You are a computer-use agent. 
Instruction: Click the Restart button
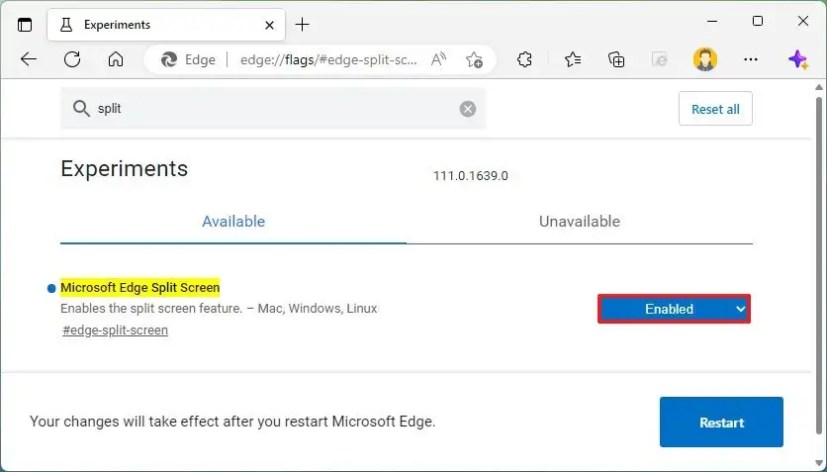721,422
